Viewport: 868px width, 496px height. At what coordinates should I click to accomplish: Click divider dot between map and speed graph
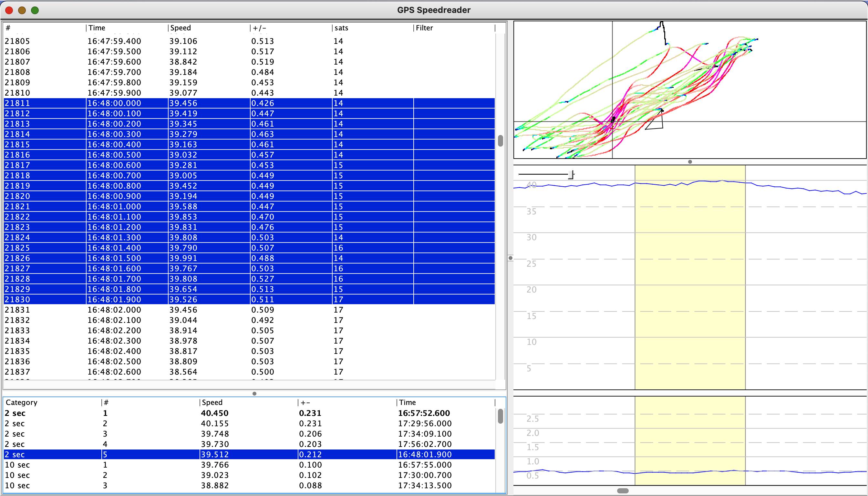(690, 162)
